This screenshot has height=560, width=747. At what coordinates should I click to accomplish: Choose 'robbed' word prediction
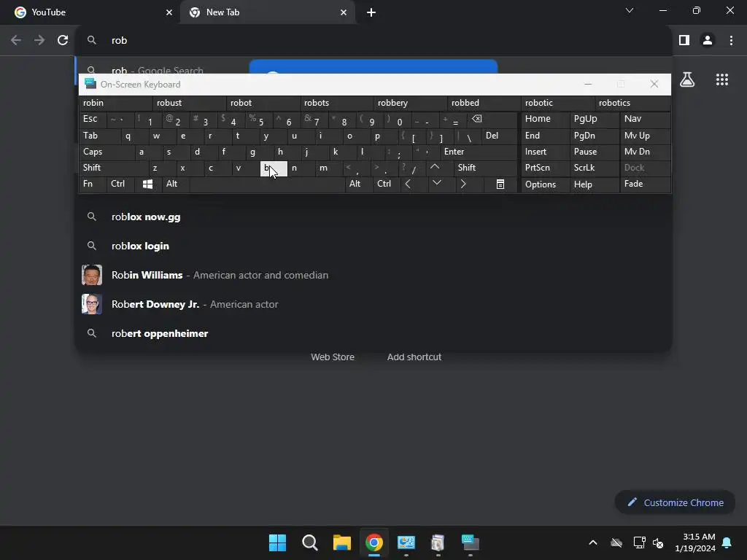(484, 103)
